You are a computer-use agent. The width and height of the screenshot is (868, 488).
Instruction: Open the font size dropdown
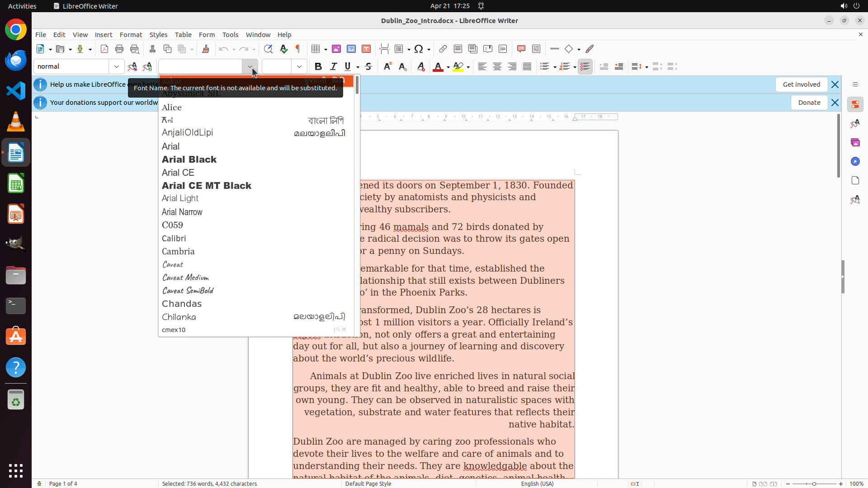(x=299, y=66)
